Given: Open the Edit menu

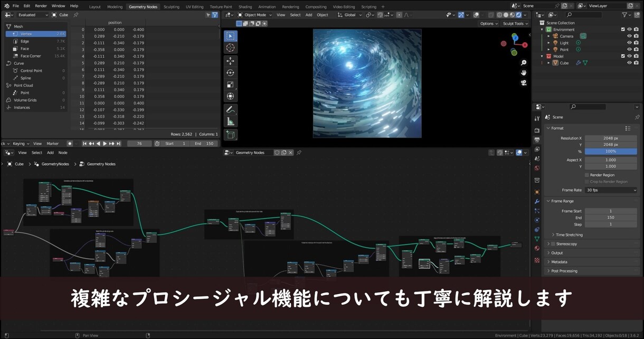Looking at the screenshot, I should (26, 6).
